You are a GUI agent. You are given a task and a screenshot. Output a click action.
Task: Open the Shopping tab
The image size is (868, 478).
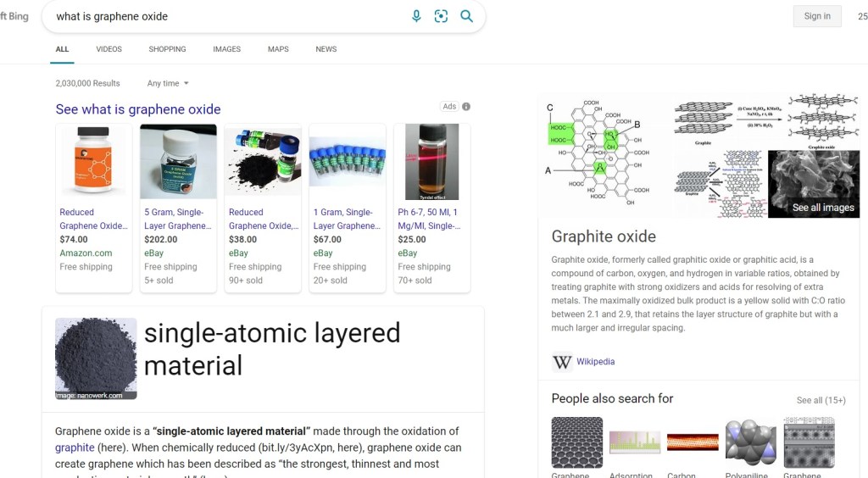click(x=167, y=49)
